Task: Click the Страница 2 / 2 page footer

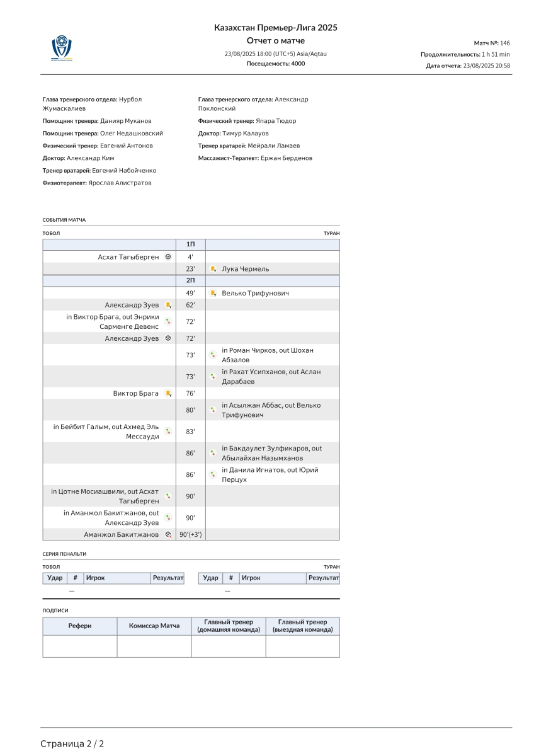Action: (72, 744)
